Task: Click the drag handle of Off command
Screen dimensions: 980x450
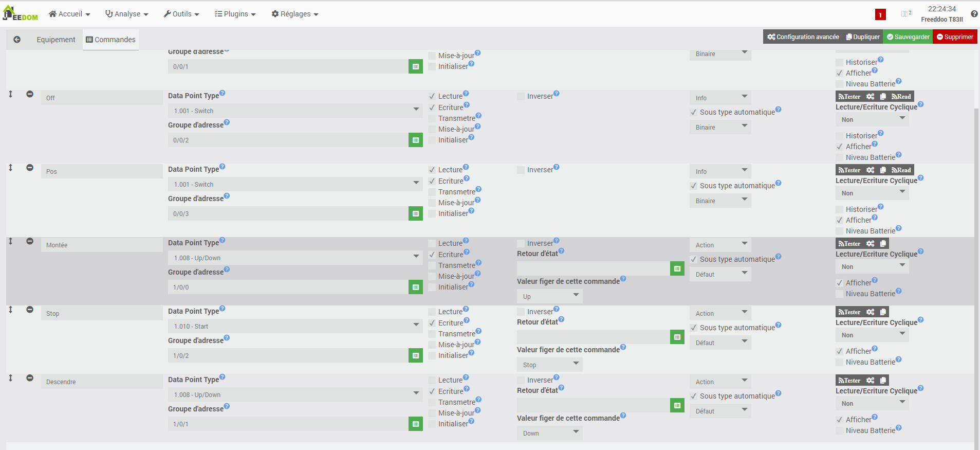Action: 11,94
